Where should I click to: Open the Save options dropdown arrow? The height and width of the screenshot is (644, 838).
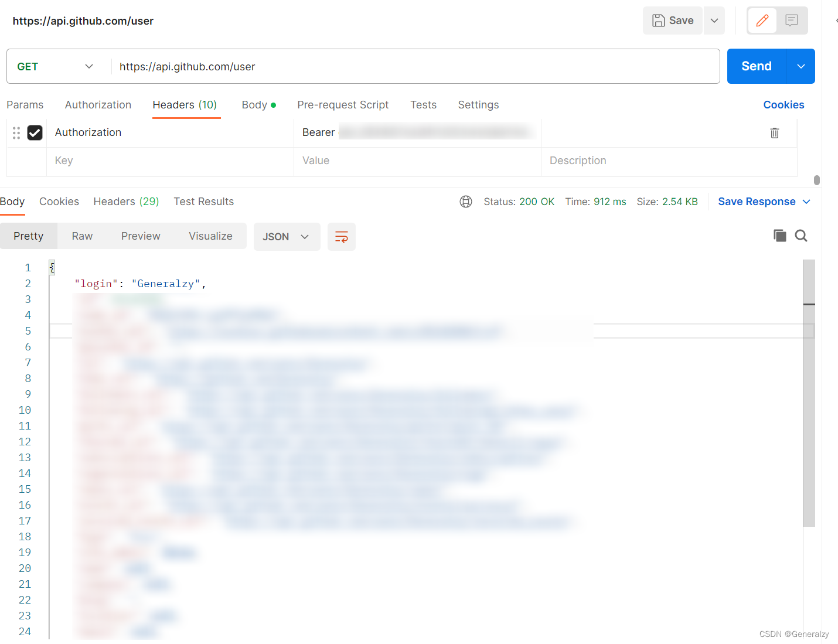point(714,21)
